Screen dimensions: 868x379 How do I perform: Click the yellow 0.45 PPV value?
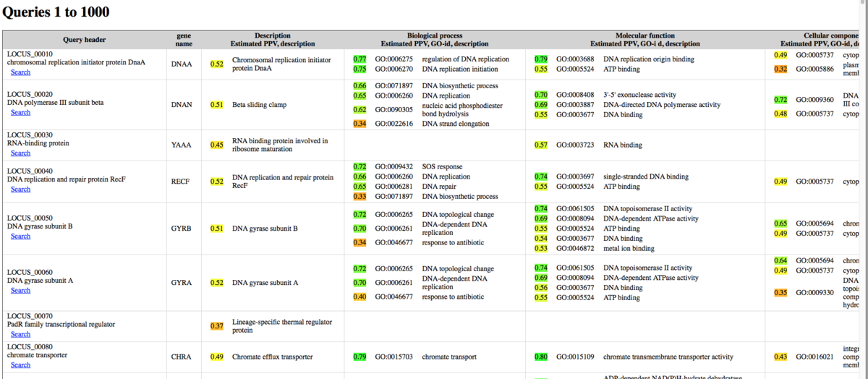tap(217, 145)
